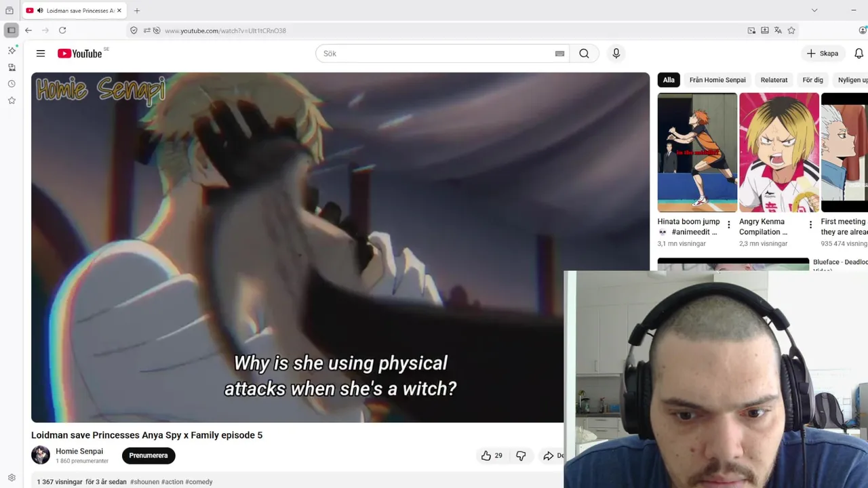Click the #action hashtag
The height and width of the screenshot is (488, 868).
172,482
